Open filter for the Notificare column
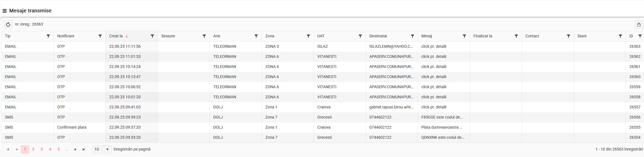This screenshot has height=157, width=644. pyautogui.click(x=100, y=36)
